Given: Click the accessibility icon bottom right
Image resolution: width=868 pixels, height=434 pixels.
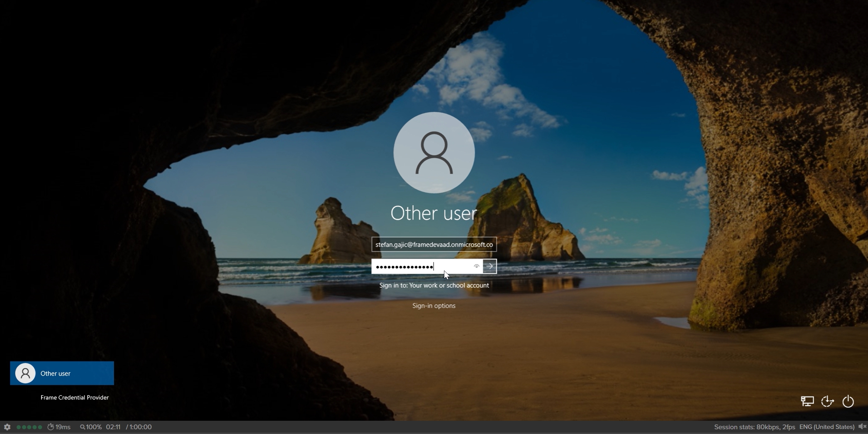Looking at the screenshot, I should point(828,400).
